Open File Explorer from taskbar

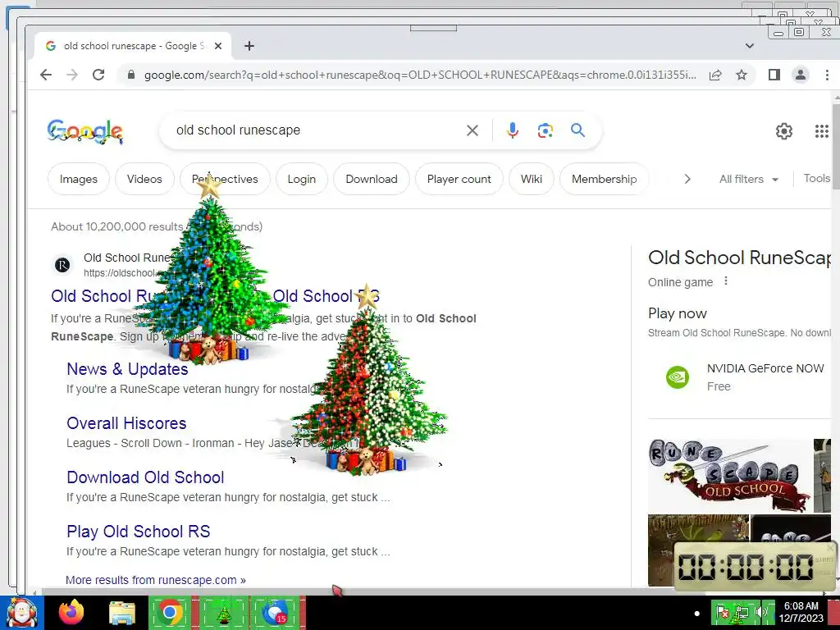122,614
